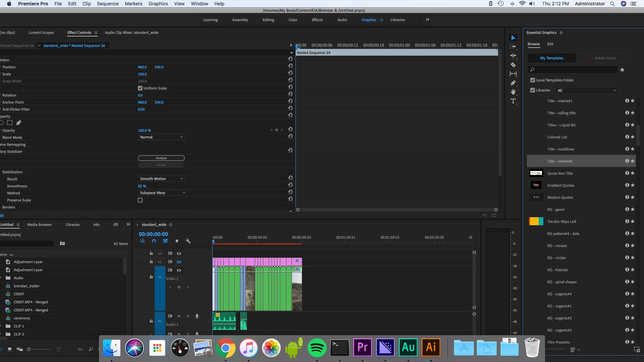Click the Analyze button

161,158
